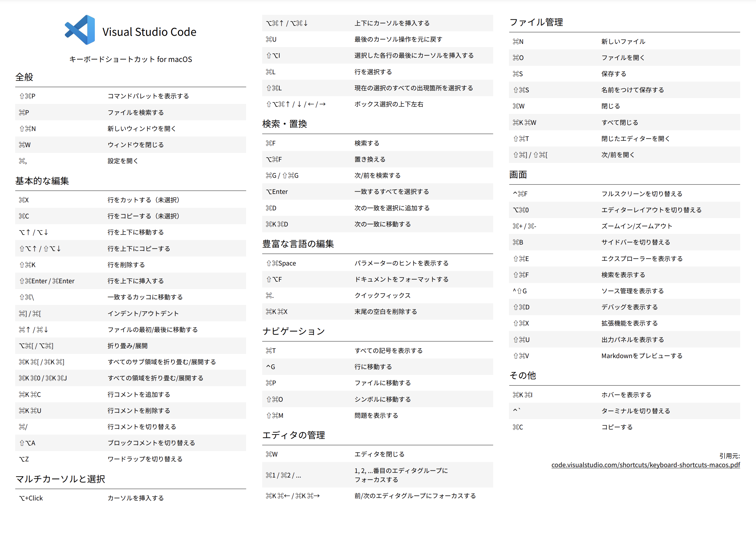Click 'インデント/アウトデント' description

click(143, 314)
